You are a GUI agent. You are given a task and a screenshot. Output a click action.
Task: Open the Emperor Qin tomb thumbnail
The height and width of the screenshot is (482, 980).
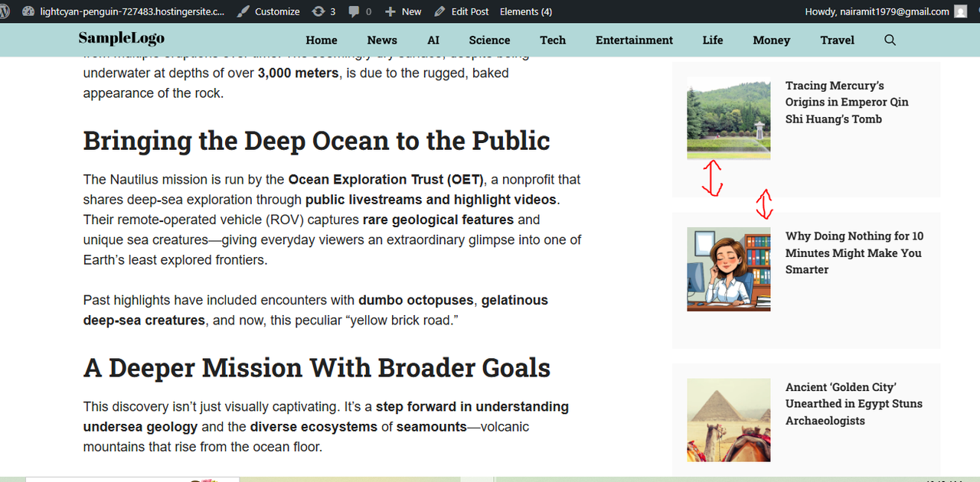729,118
